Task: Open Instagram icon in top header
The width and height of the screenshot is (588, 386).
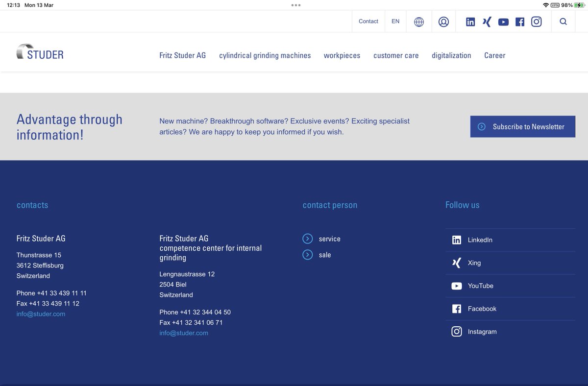Action: click(537, 22)
